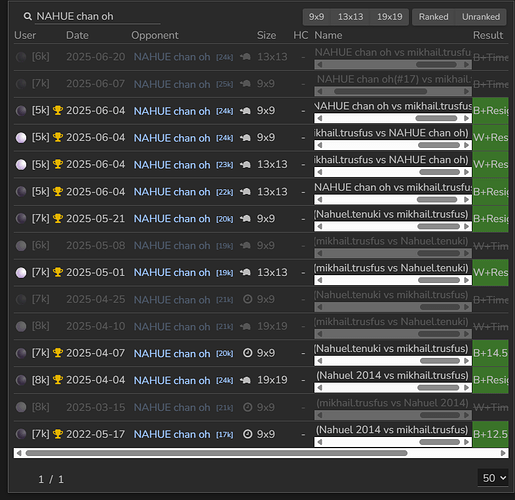Click the clock icon on 2025-03-15 row
This screenshot has width=515, height=500.
[x=247, y=407]
